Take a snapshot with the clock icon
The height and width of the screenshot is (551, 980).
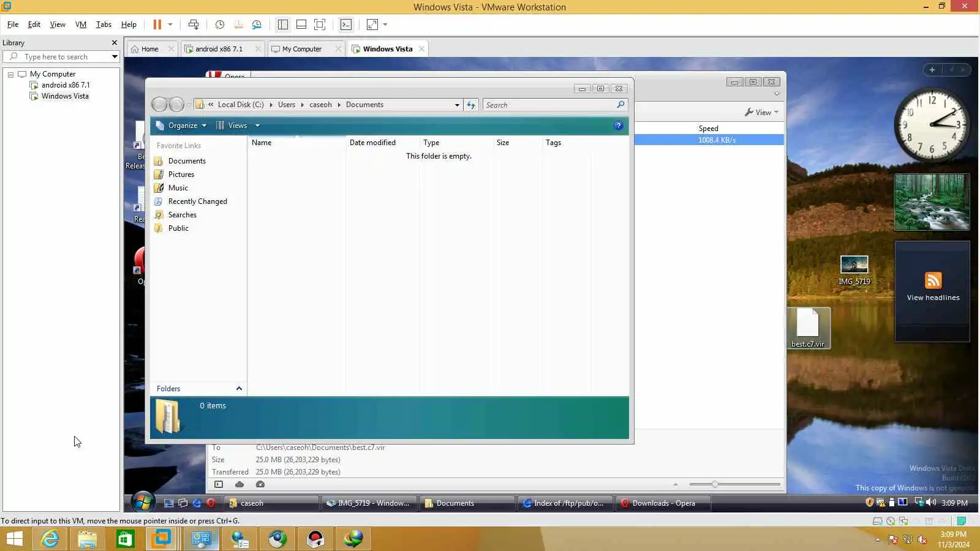(219, 24)
